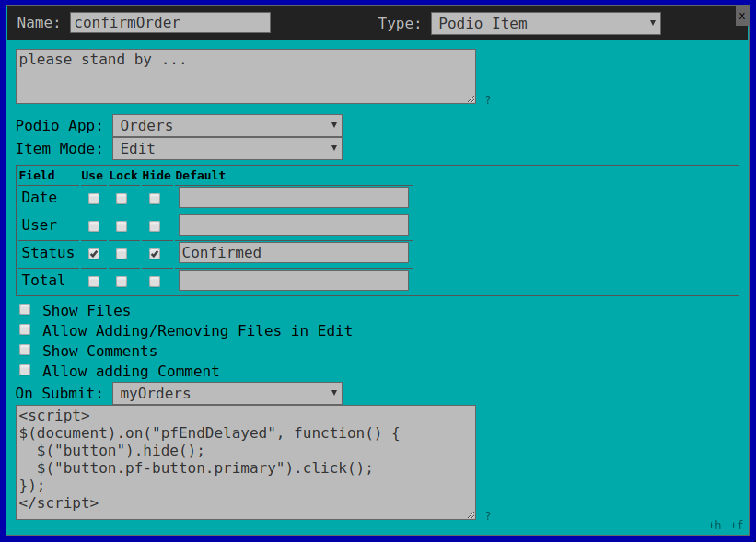
Task: Click the Default input for the User field
Action: point(294,225)
